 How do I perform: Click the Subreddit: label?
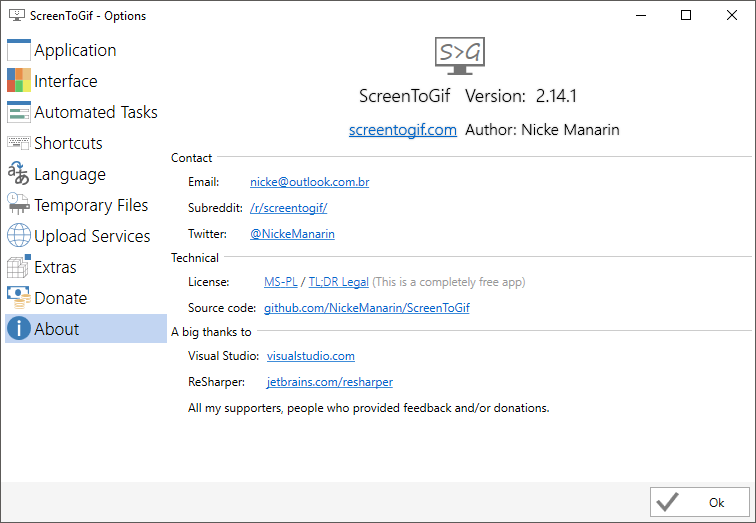[215, 208]
